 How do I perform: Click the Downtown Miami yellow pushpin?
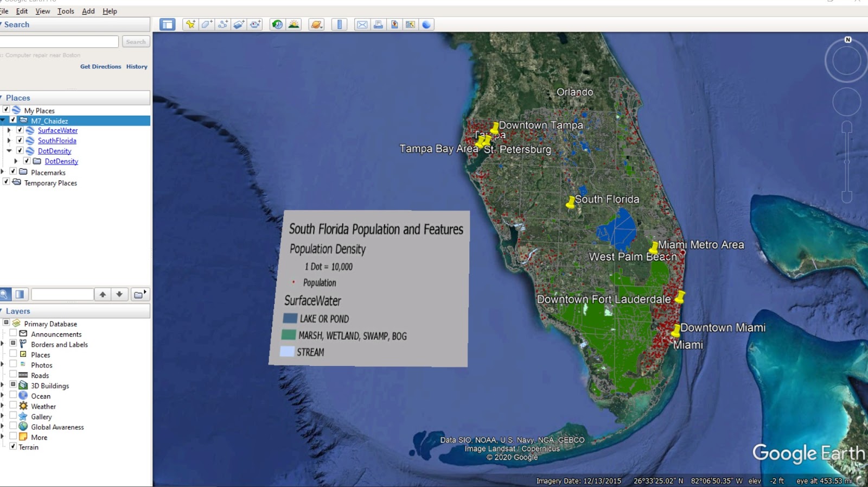coord(675,330)
